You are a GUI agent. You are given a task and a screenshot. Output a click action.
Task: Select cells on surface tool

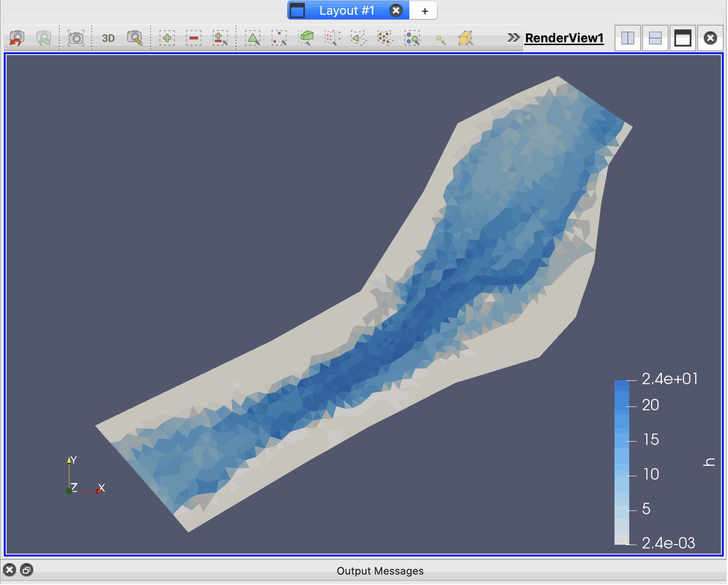click(x=253, y=38)
